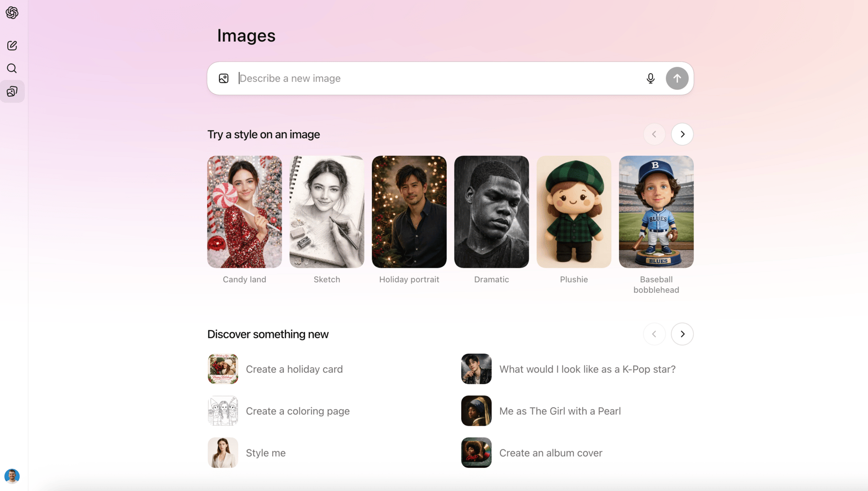Viewport: 868px width, 491px height.
Task: Show previous Discover something new suggestions
Action: click(654, 334)
